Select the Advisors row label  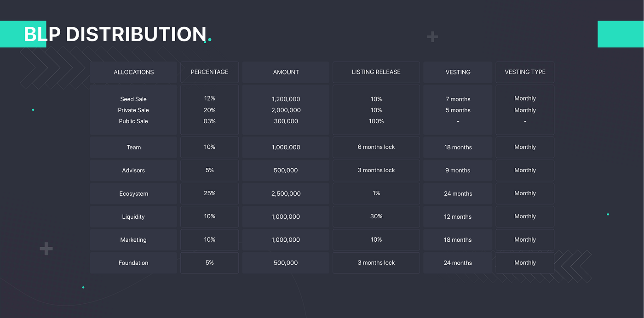[133, 170]
